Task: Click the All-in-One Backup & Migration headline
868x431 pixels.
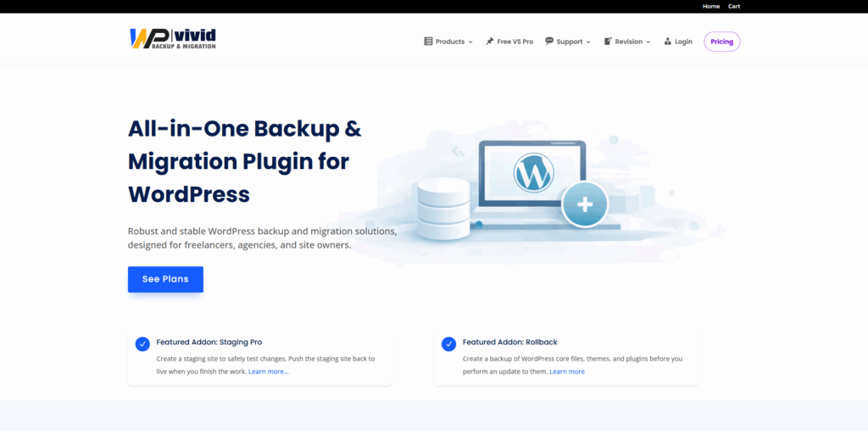Action: coord(245,161)
